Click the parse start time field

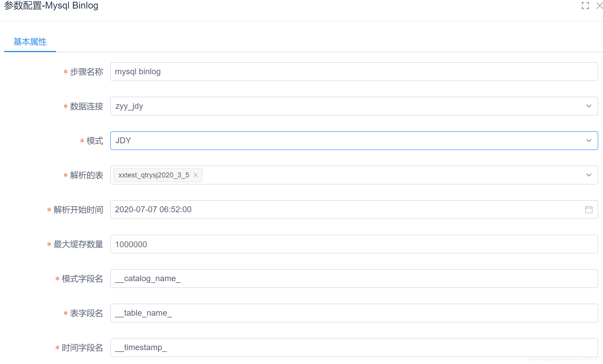tap(339, 210)
